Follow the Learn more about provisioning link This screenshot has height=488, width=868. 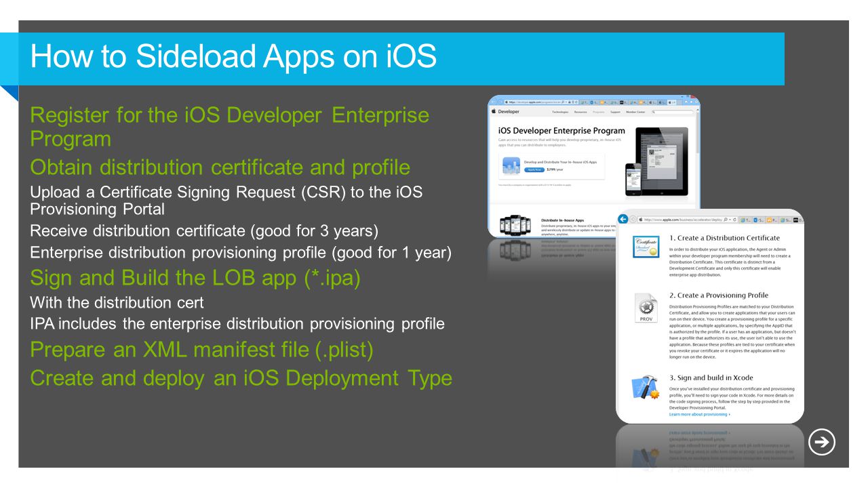coord(699,414)
